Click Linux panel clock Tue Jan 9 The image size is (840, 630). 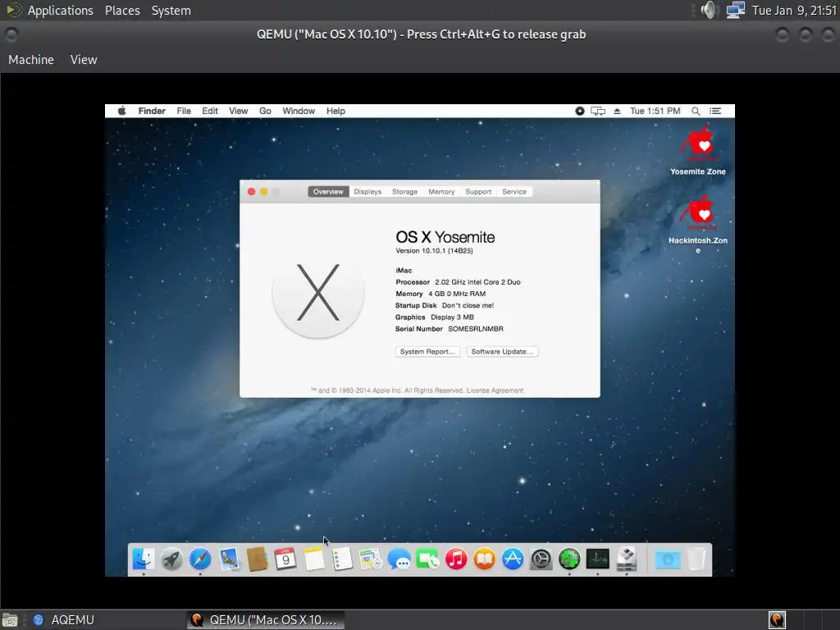point(794,10)
